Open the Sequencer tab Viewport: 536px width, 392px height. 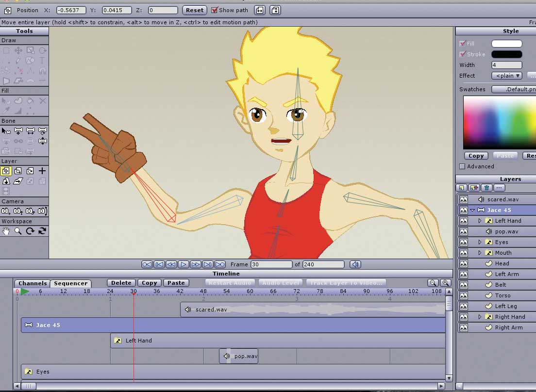point(71,283)
